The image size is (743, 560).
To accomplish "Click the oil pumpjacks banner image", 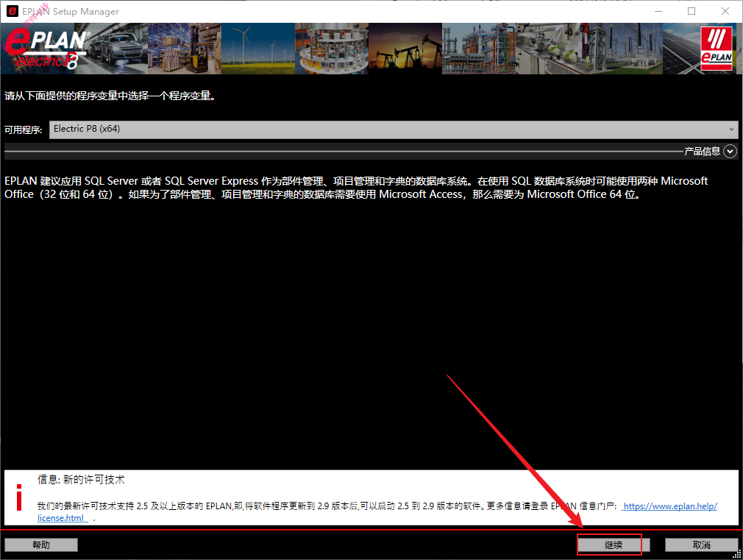I will 405,49.
